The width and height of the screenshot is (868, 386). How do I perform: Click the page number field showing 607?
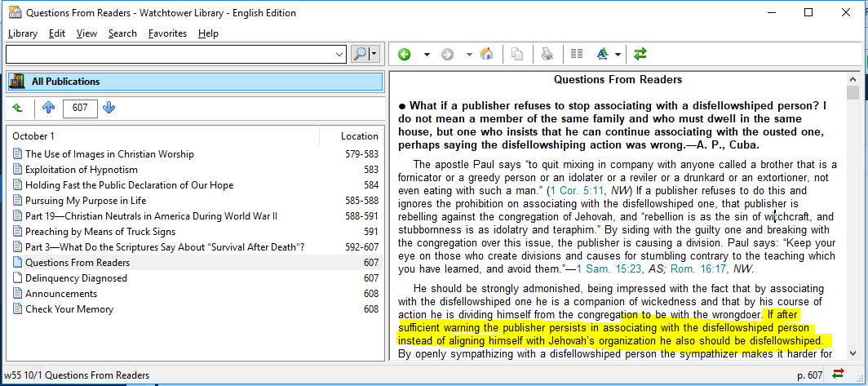tap(80, 108)
